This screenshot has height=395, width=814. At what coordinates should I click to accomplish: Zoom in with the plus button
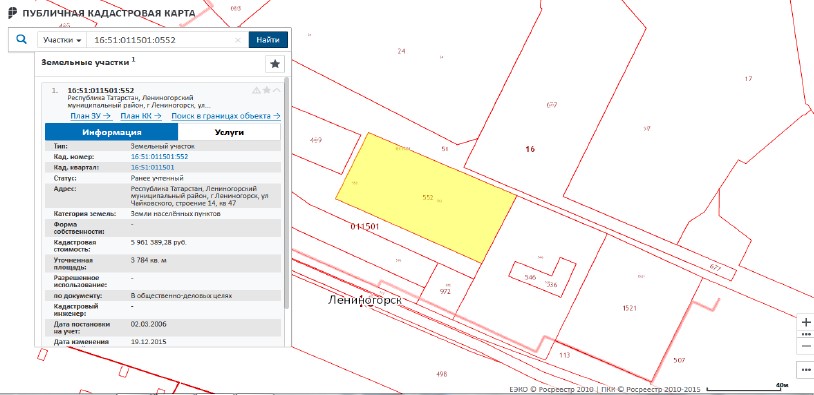pos(806,322)
